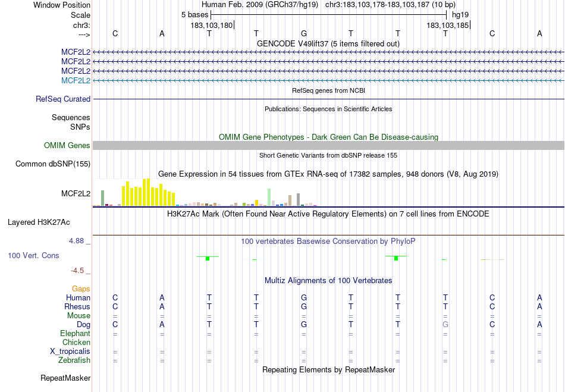The height and width of the screenshot is (392, 565).
Task: Click the tall gray GTEx expression bar
Action: 299,200
